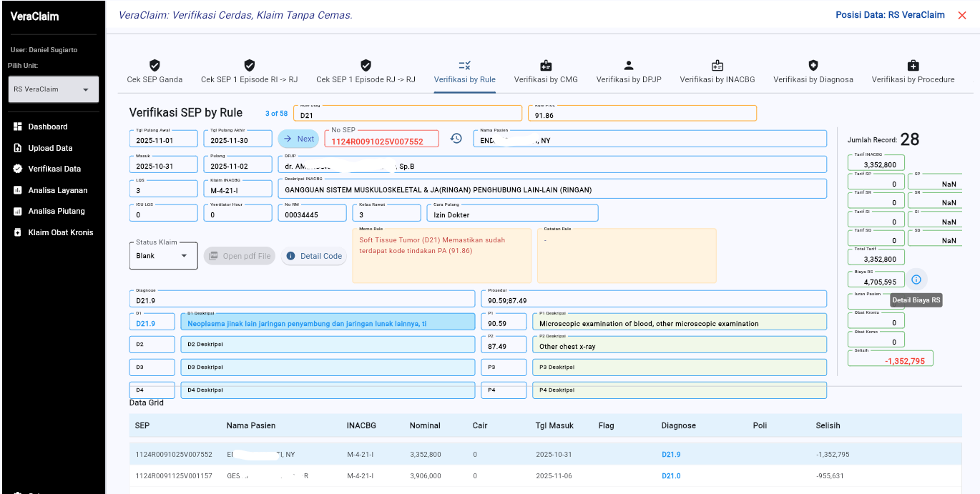
Task: Click D21.0 diagnose link in grid
Action: coord(671,476)
